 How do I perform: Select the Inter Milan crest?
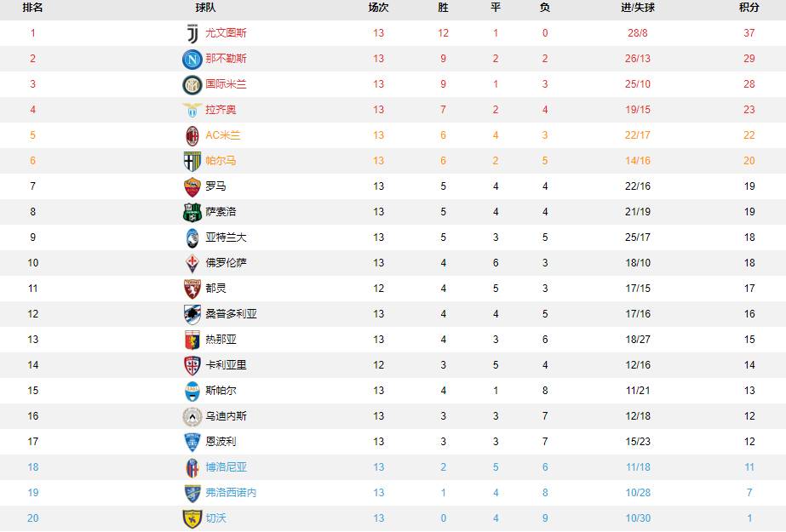click(192, 84)
